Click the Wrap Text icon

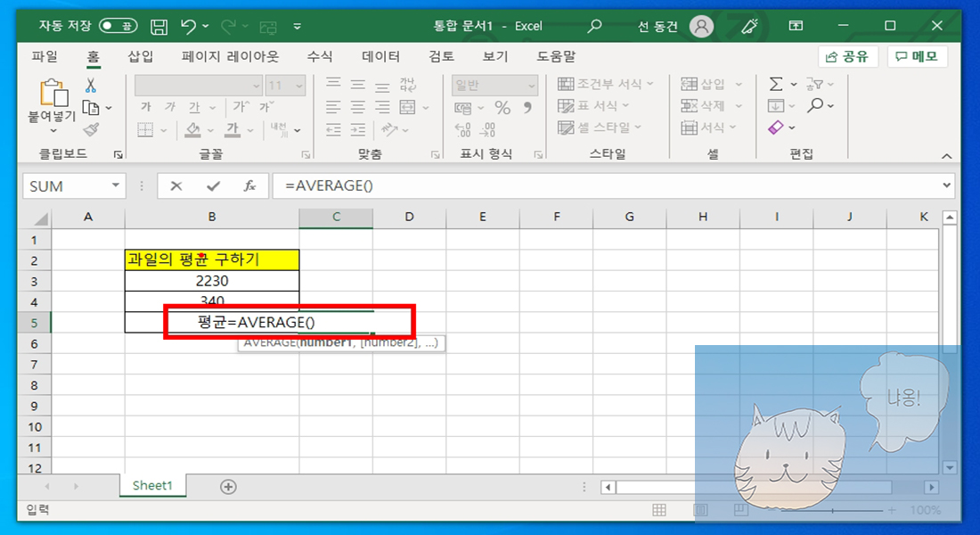click(x=407, y=85)
